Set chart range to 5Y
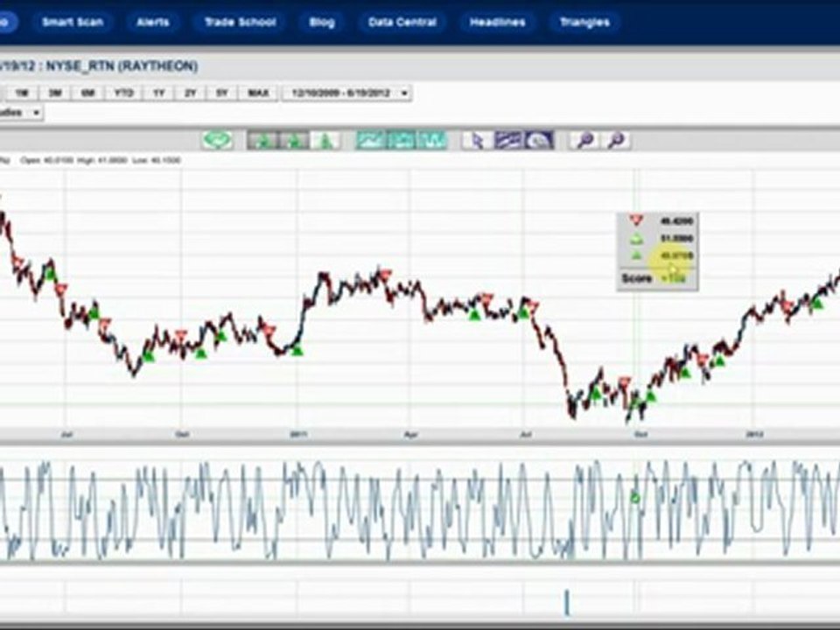The image size is (840, 630). point(221,94)
